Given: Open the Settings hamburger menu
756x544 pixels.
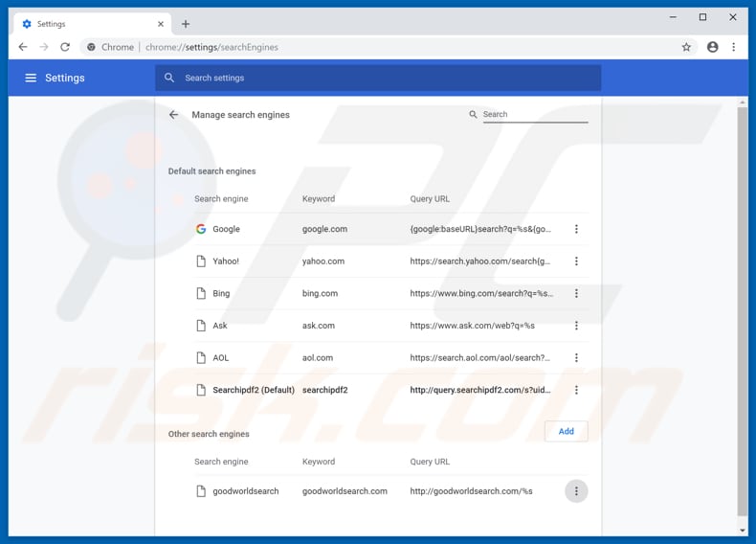Looking at the screenshot, I should (31, 78).
